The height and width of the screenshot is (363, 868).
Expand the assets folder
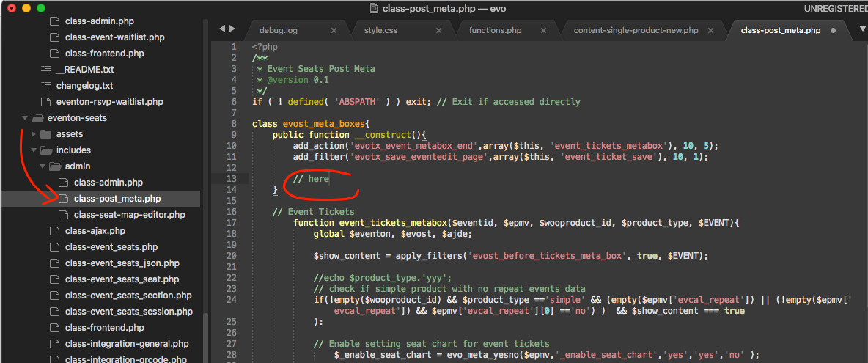[x=35, y=134]
